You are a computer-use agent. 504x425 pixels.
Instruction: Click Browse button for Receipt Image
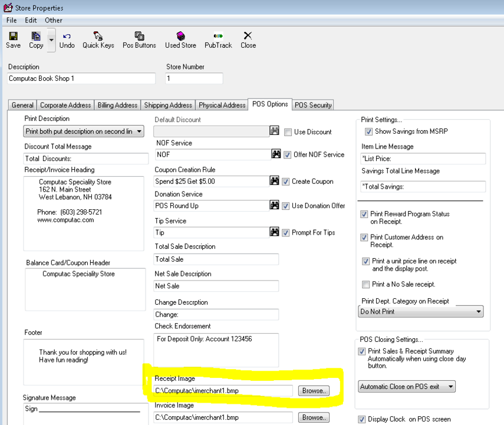click(314, 391)
